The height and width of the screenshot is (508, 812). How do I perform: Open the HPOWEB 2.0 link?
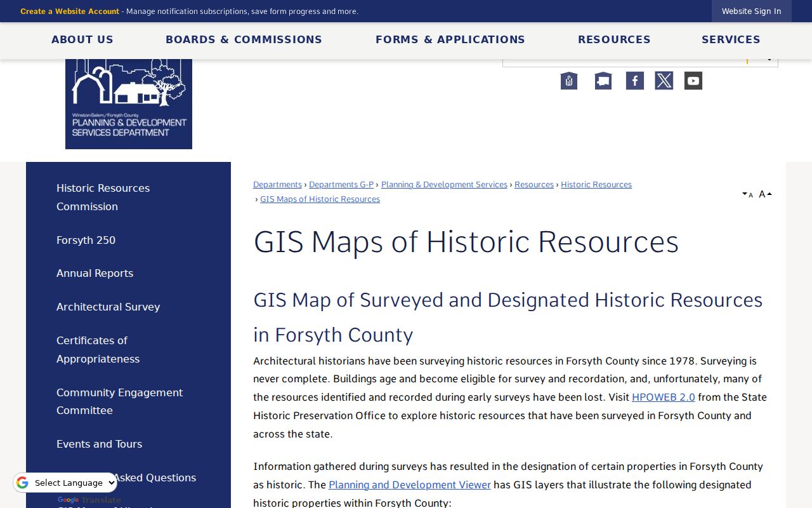click(664, 398)
